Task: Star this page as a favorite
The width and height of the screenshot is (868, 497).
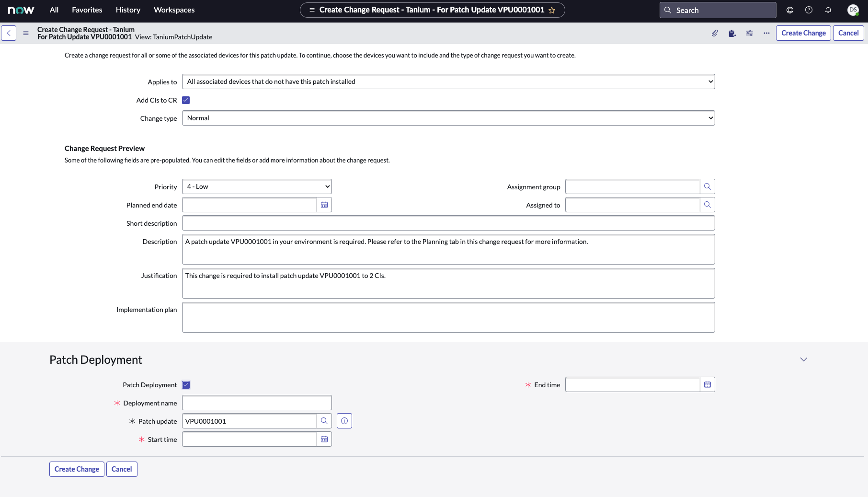Action: click(552, 10)
